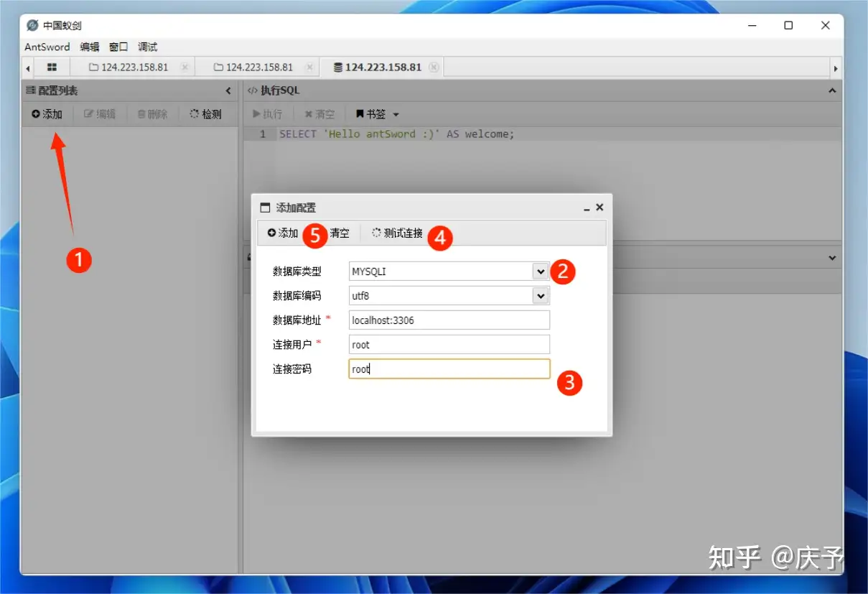The image size is (868, 594).
Task: Maximize the 中国蚁剑 window
Action: pos(788,25)
